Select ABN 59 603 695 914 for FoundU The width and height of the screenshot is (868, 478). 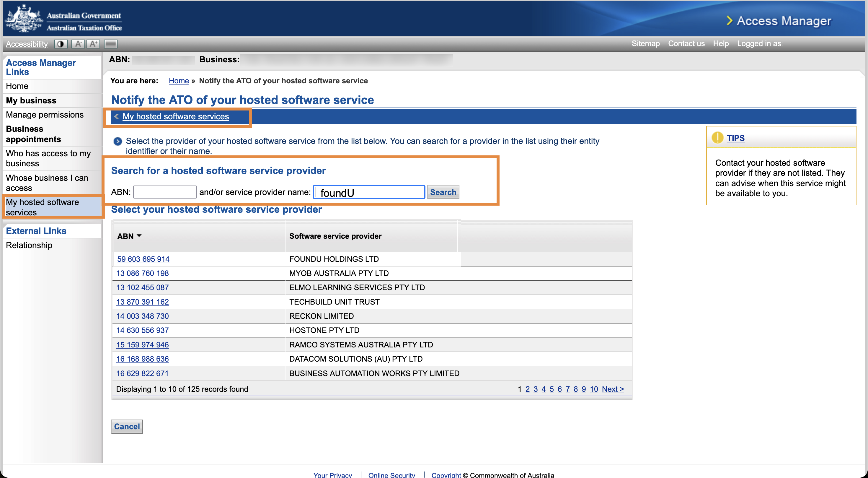pos(143,259)
